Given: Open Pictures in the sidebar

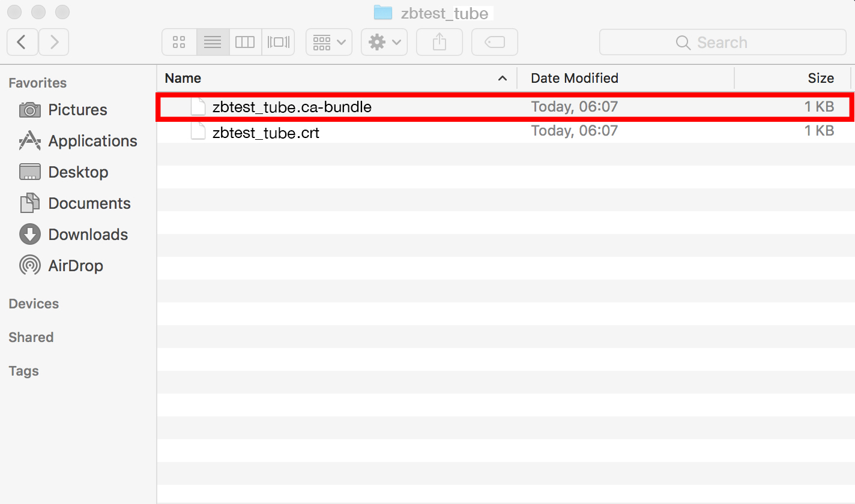Looking at the screenshot, I should tap(77, 110).
